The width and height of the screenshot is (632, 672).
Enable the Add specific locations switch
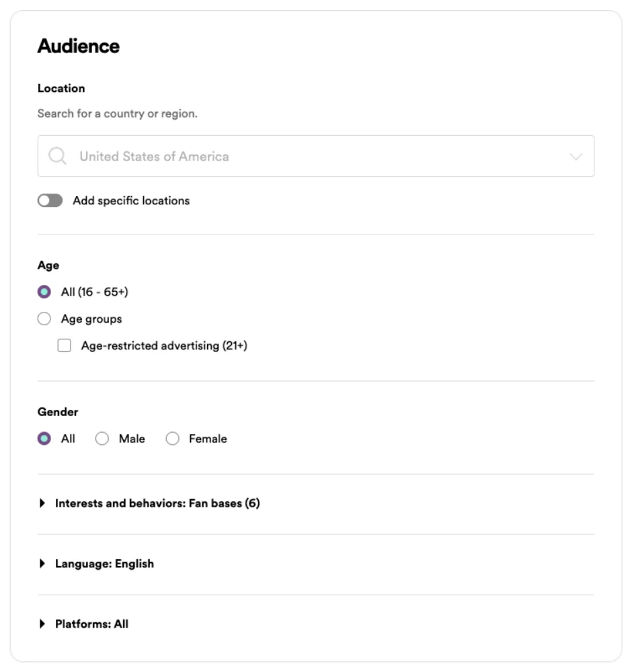50,200
